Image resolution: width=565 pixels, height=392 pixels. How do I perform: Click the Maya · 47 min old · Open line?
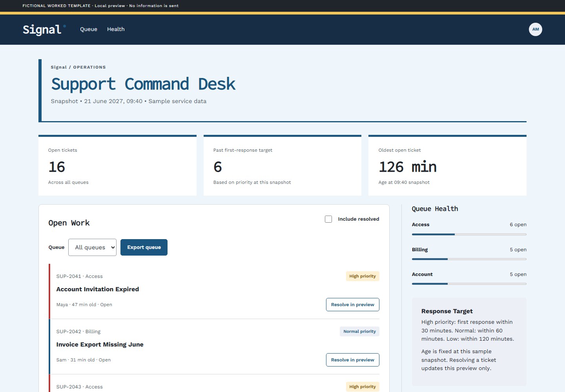coord(84,305)
